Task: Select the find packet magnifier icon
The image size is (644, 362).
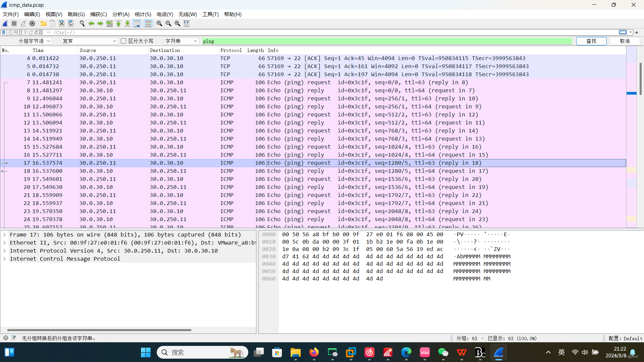Action: coord(82,23)
